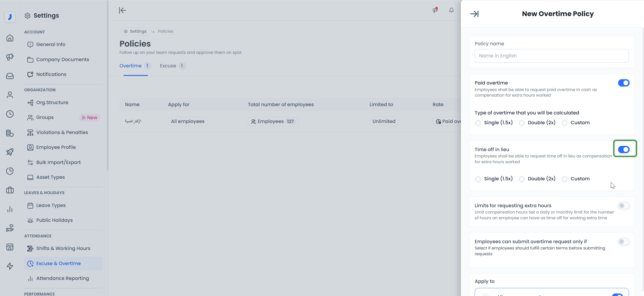Screen dimensions: 644x296
Task: Click the inbox tray icon in left rail
Action: point(10,76)
